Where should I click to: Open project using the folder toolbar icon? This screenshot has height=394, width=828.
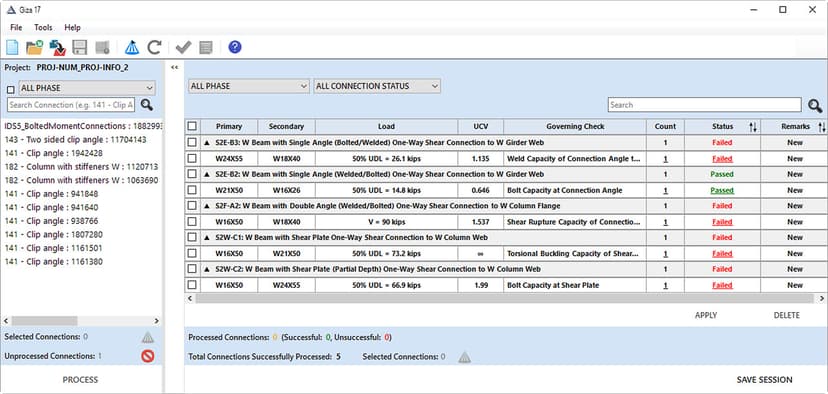[x=34, y=48]
